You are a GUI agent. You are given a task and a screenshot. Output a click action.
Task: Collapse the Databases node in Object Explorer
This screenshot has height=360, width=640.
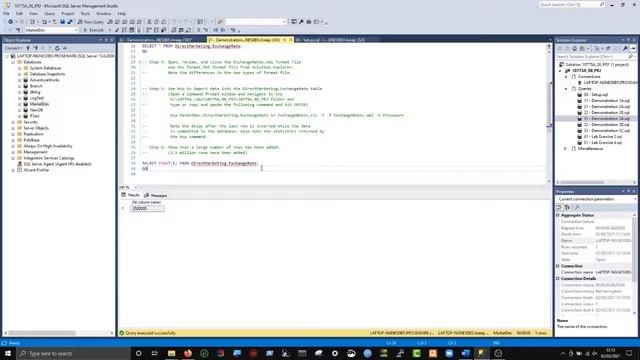(x=13, y=62)
